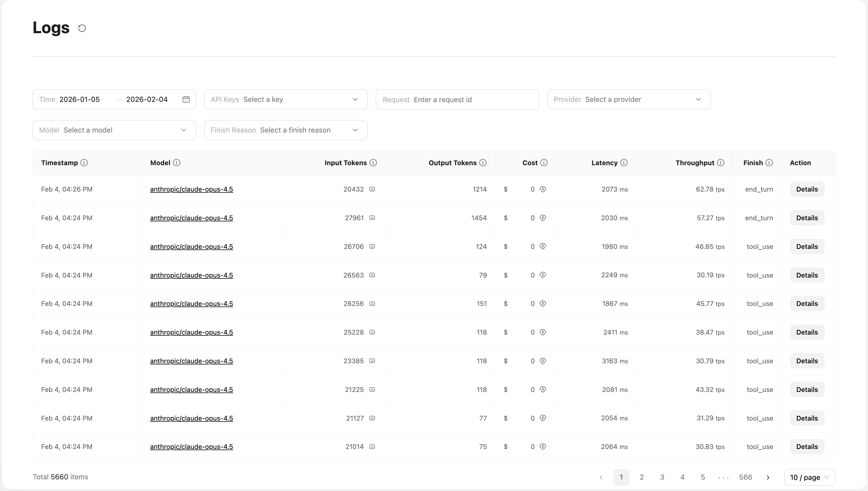Click the refresh icon beside Logs
The height and width of the screenshot is (491, 868).
82,28
